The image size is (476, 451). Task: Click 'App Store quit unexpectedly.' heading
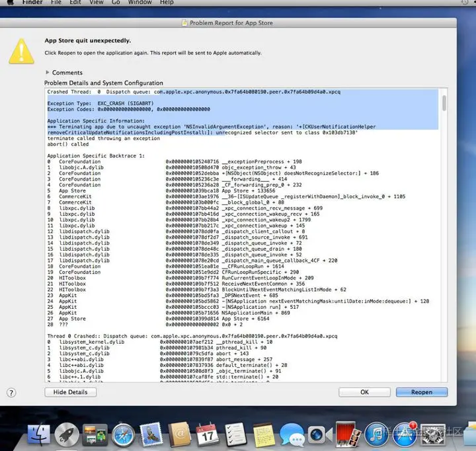coord(88,40)
